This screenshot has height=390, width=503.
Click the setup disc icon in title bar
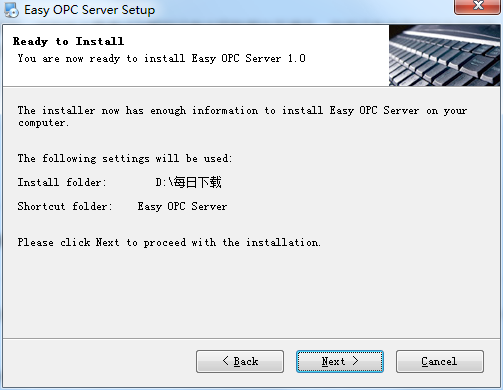[x=11, y=10]
